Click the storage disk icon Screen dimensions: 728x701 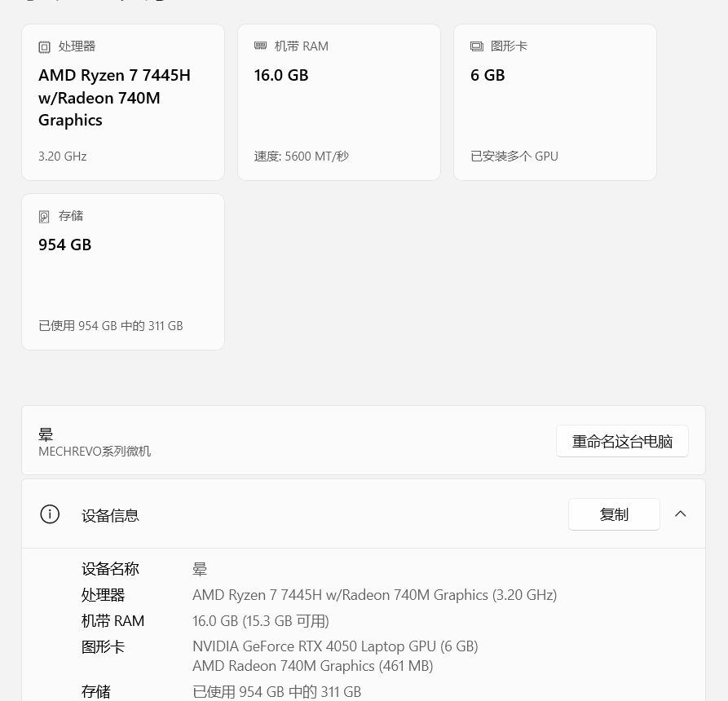coord(44,216)
